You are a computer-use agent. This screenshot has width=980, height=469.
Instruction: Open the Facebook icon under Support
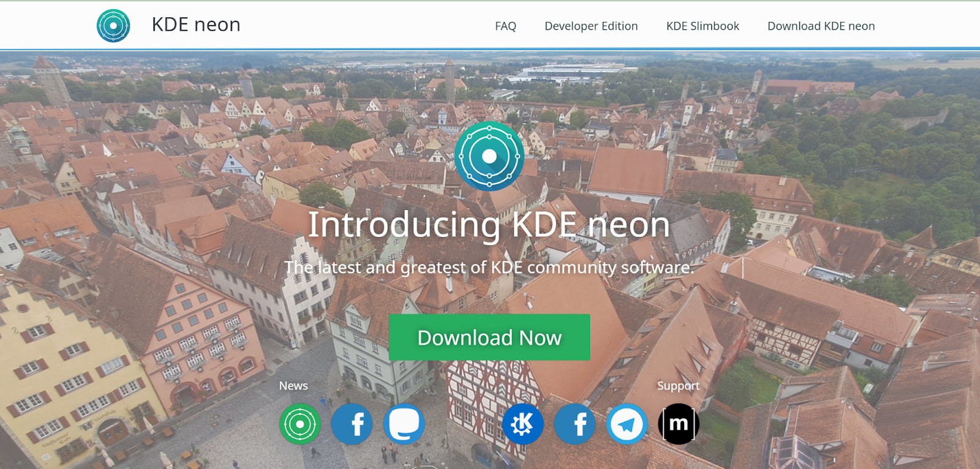(x=575, y=424)
